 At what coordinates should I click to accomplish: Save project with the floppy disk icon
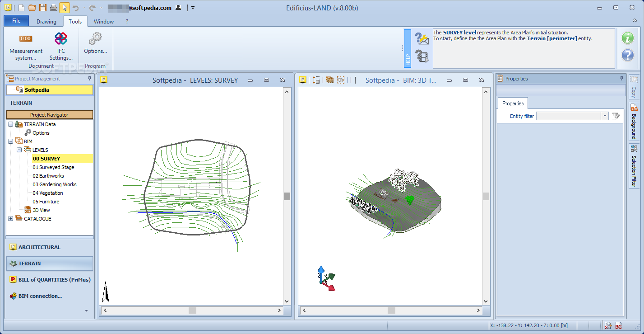click(43, 8)
